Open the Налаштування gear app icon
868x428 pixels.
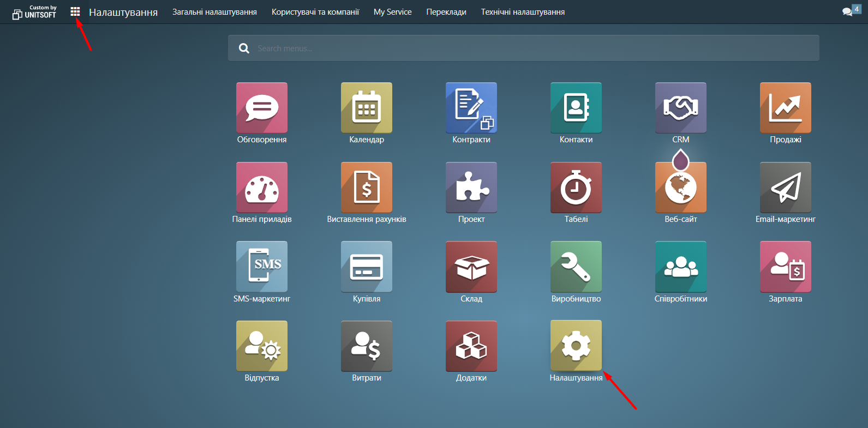coord(576,346)
